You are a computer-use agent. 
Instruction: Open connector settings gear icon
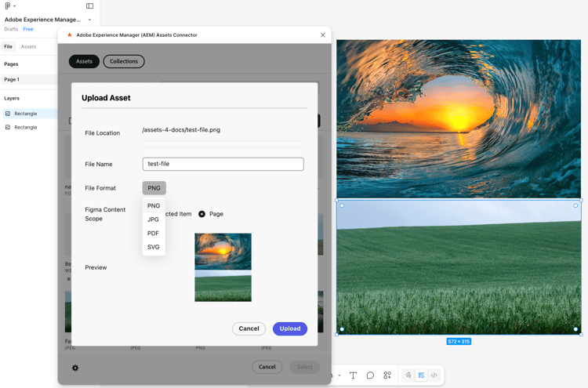75,368
